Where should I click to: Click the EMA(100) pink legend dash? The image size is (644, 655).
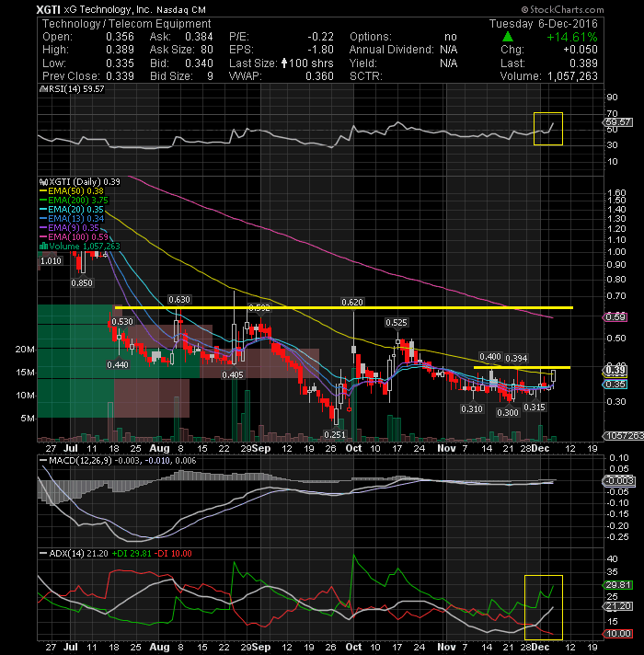[x=43, y=236]
